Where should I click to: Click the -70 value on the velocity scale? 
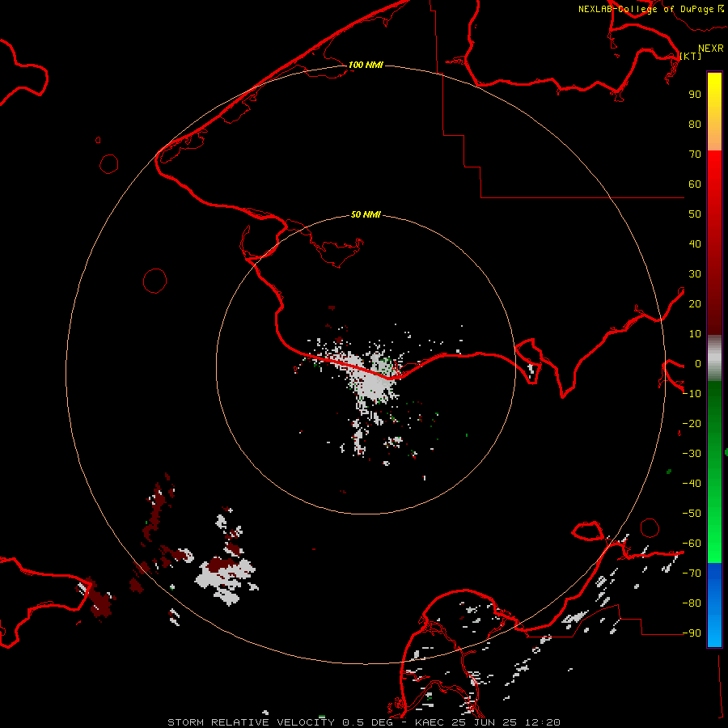pyautogui.click(x=692, y=574)
